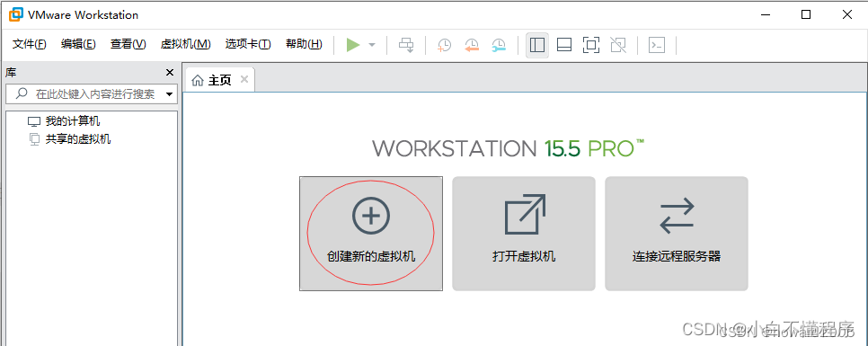Switch to the 主页 tab
The image size is (868, 346).
pos(219,80)
